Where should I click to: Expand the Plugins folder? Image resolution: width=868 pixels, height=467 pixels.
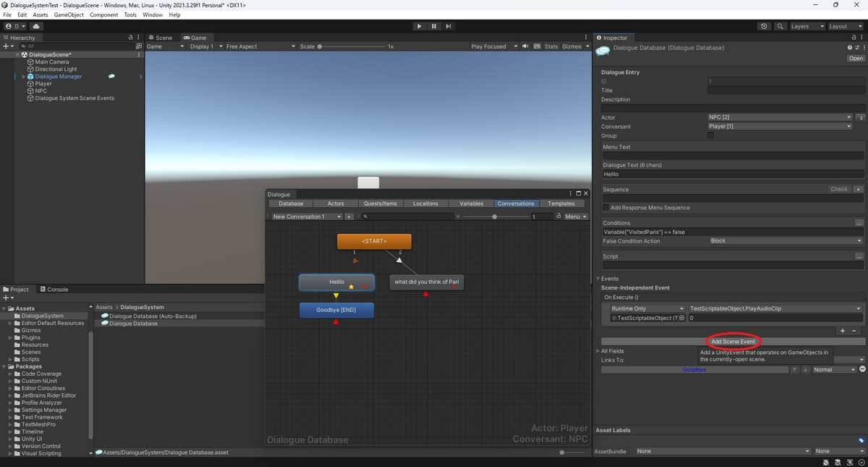[10, 337]
